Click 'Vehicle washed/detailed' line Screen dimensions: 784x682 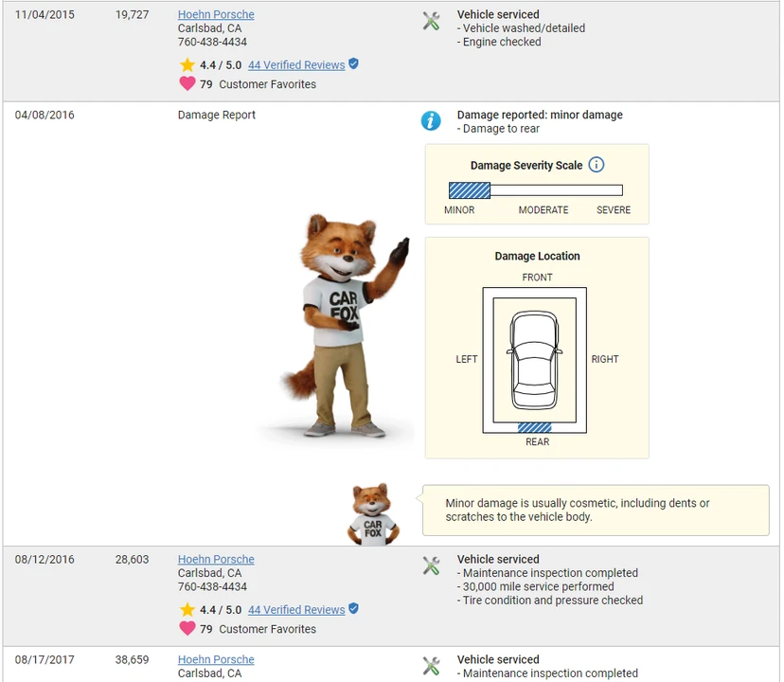pyautogui.click(x=521, y=28)
